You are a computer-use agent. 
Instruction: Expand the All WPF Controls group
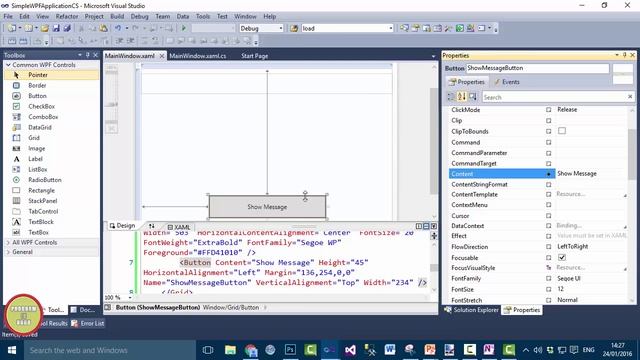tap(8, 242)
